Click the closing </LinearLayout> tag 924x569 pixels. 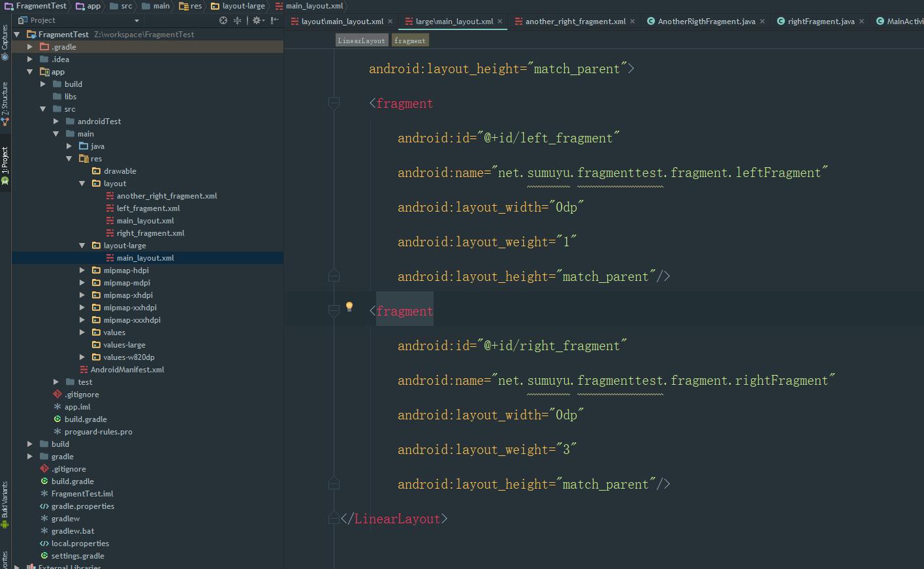pos(394,519)
